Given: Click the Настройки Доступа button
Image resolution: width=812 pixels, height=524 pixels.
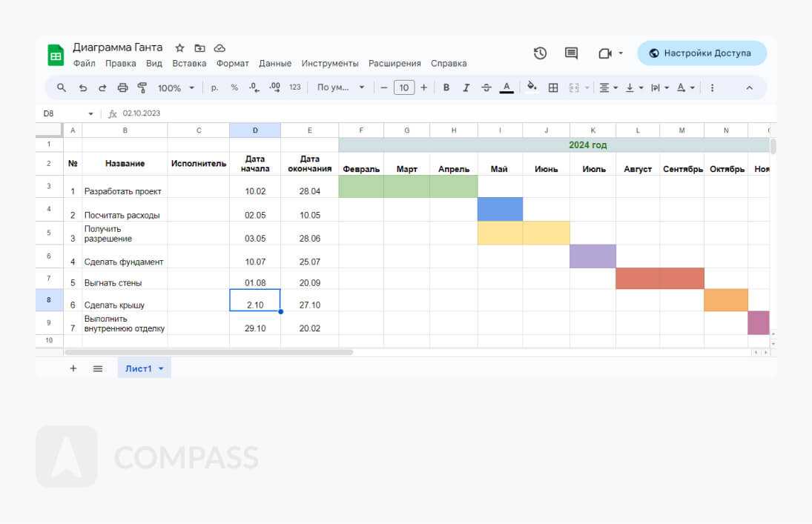Looking at the screenshot, I should [x=701, y=53].
